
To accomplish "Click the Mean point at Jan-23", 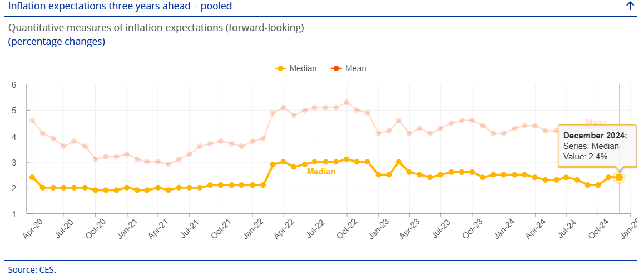I will pos(378,133).
